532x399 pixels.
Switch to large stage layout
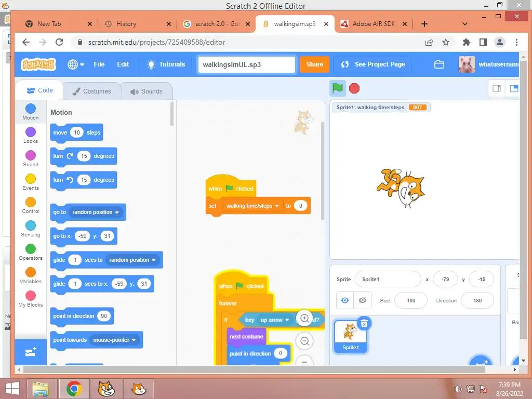(x=513, y=88)
